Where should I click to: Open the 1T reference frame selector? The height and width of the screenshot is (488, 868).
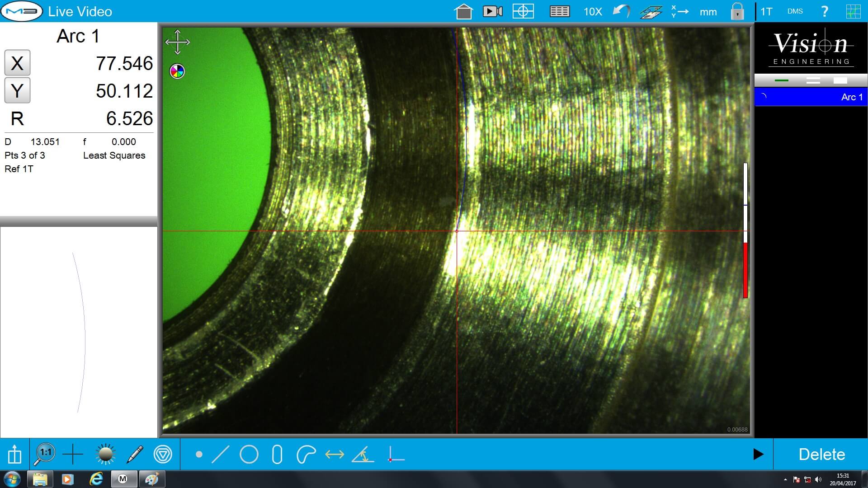coord(766,11)
